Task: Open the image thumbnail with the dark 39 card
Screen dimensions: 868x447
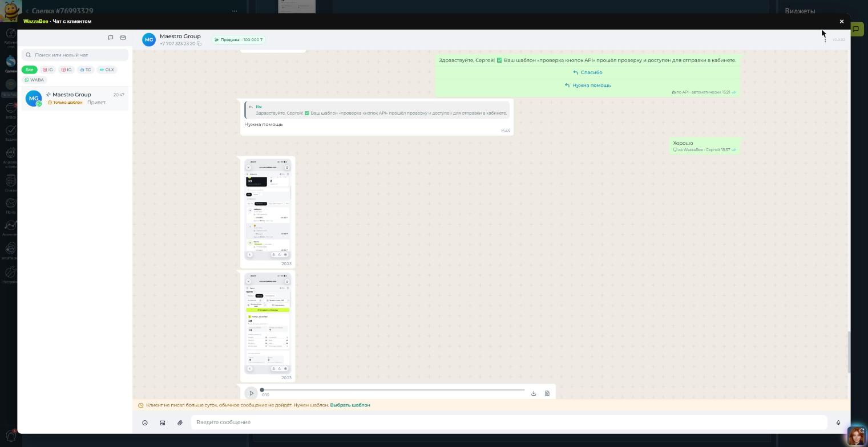Action: tap(268, 209)
